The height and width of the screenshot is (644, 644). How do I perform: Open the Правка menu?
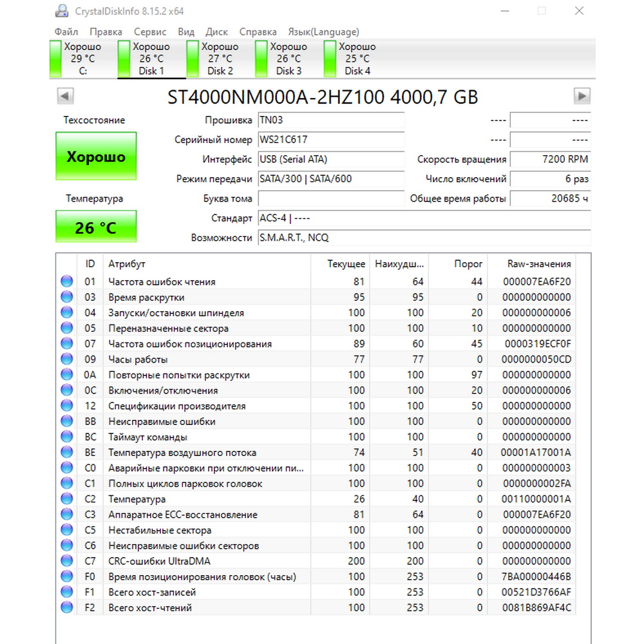click(x=106, y=32)
